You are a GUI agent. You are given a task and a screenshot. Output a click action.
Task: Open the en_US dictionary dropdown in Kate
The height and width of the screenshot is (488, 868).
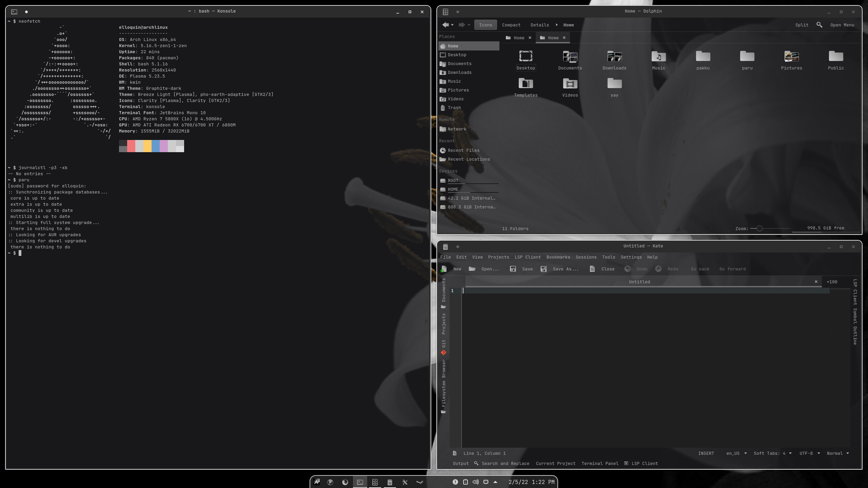pos(736,453)
